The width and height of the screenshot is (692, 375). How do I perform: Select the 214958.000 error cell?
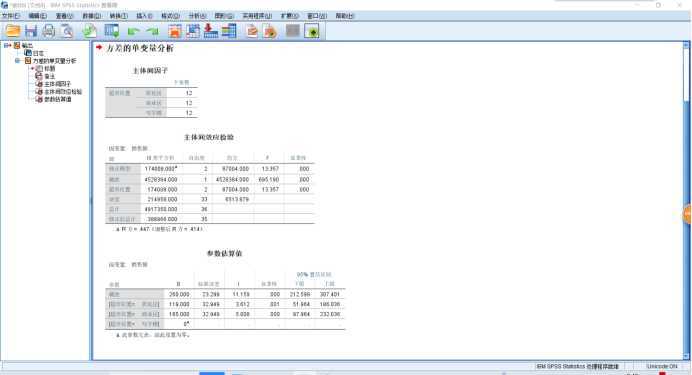[x=162, y=199]
